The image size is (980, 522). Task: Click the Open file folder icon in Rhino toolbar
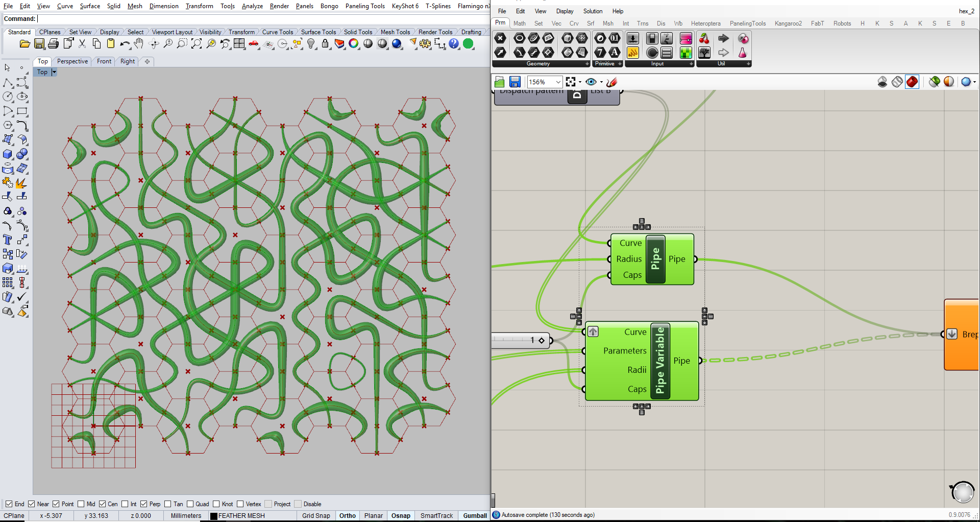click(24, 44)
